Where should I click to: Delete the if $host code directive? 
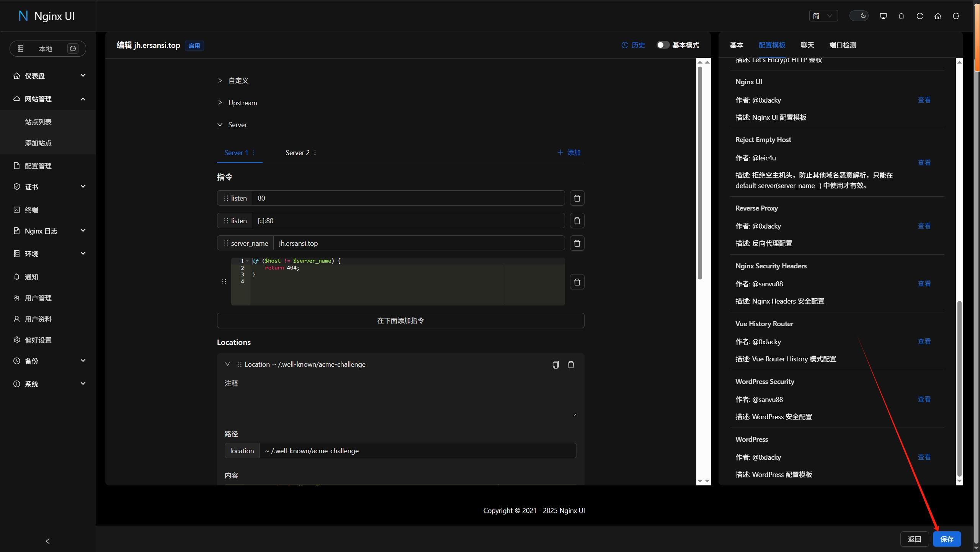pyautogui.click(x=577, y=282)
